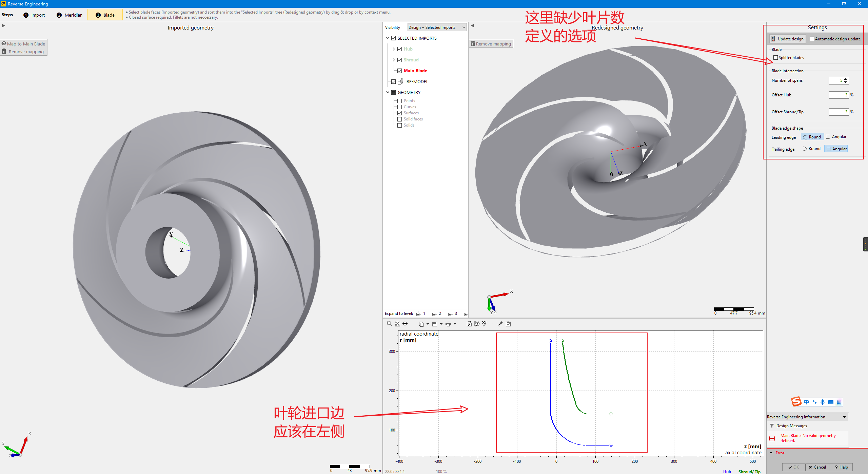Viewport: 868px width, 474px height.
Task: Click the printer icon in diagram toolbar
Action: point(448,324)
